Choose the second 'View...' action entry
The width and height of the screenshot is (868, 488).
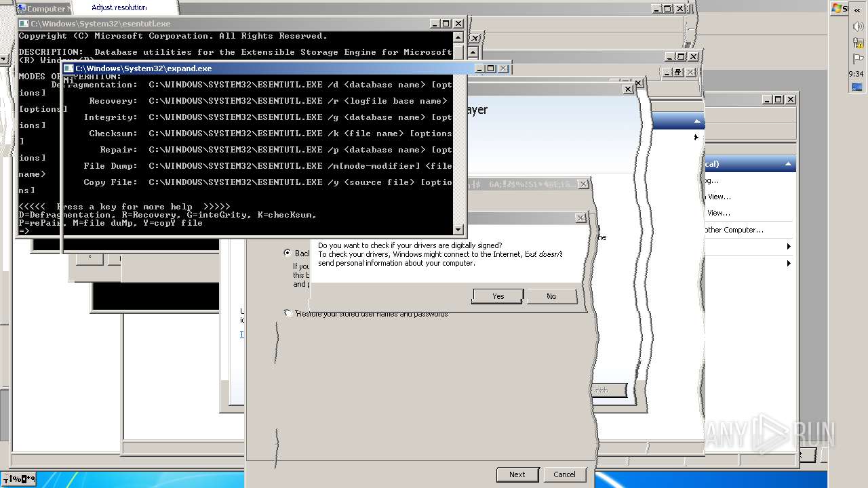pos(719,213)
